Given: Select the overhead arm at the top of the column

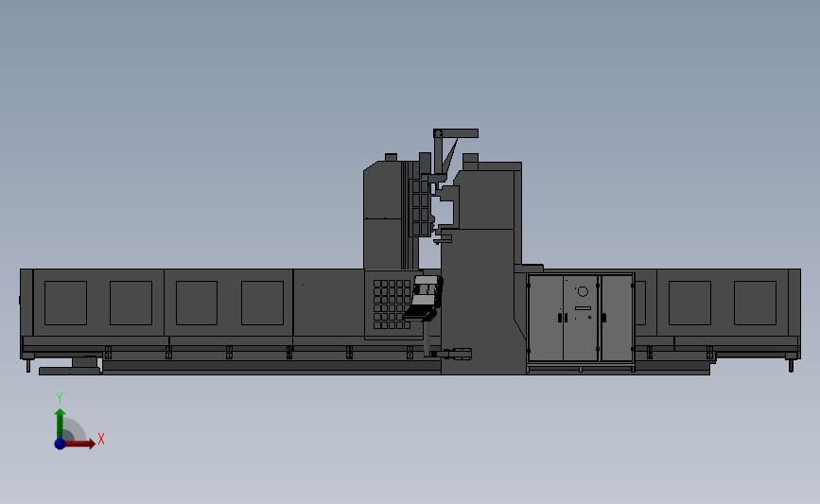Looking at the screenshot, I should 456,133.
